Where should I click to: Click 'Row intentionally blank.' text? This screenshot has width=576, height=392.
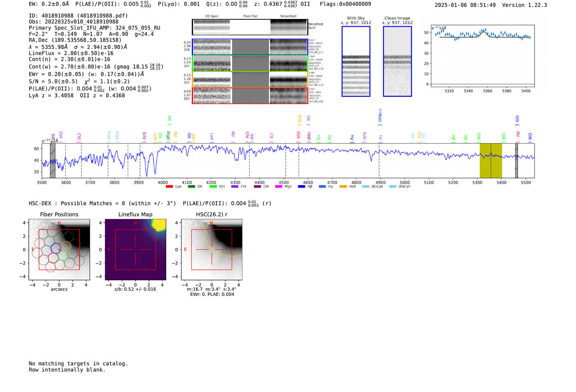coord(67,370)
